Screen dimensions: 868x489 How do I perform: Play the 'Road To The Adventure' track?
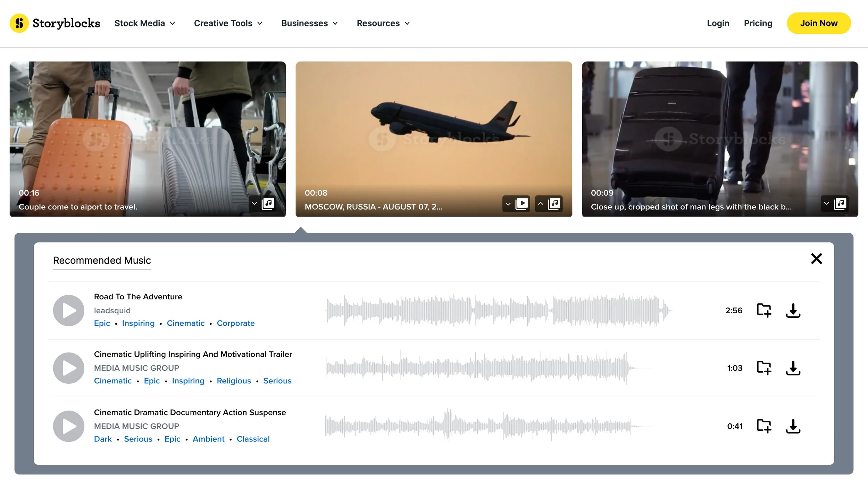68,310
